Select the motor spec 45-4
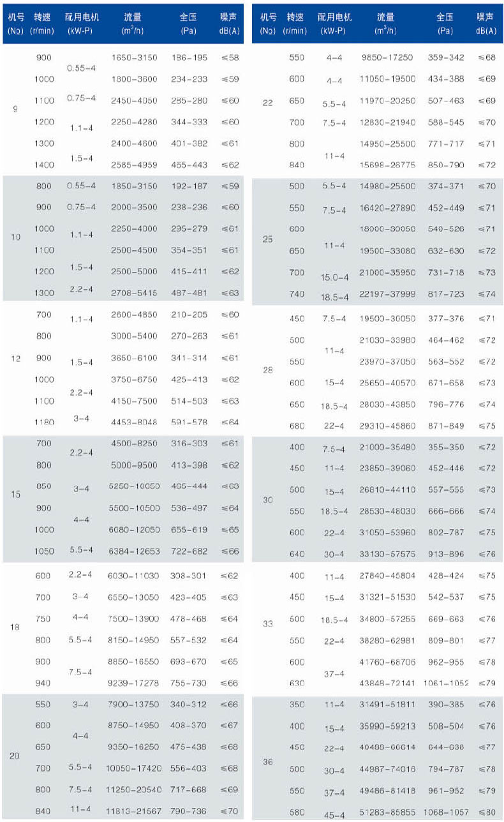This screenshot has height=822, width=504. click(334, 814)
